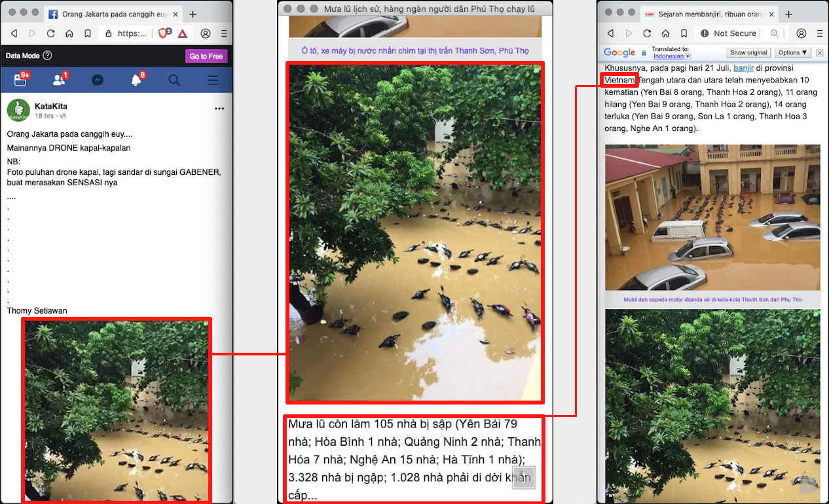Open Brave Shields in the Facebook window
The width and height of the screenshot is (829, 504).
(x=166, y=33)
